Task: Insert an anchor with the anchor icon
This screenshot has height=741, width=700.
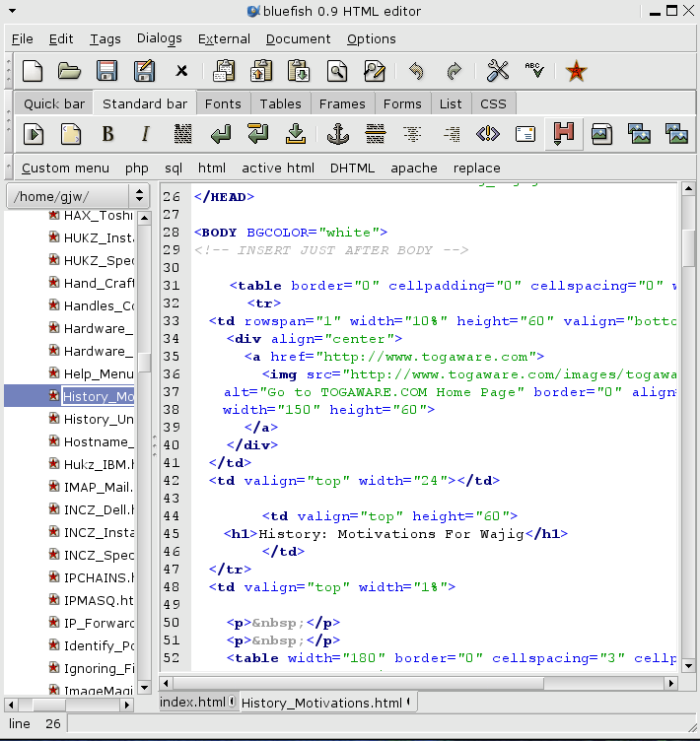Action: [338, 134]
